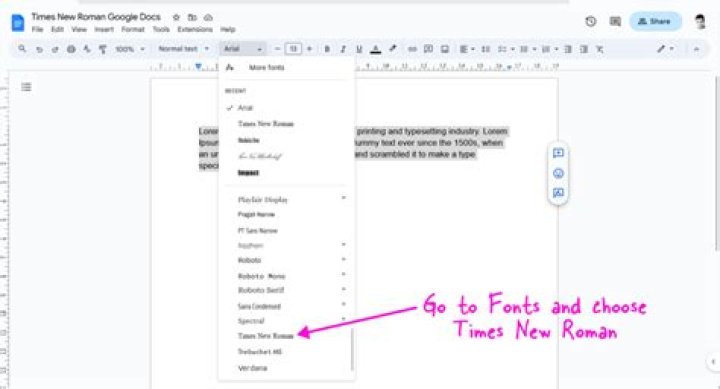
Task: Open the bulleted list dropdown
Action: pyautogui.click(x=528, y=49)
